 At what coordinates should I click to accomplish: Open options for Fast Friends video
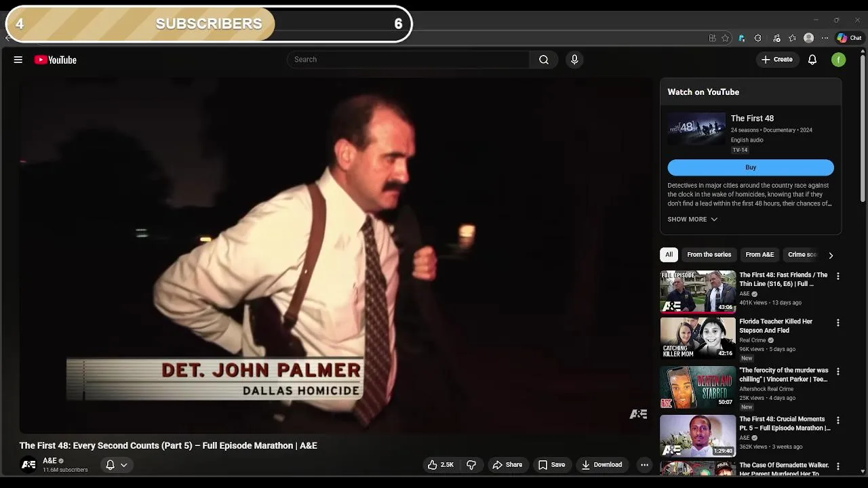point(838,277)
